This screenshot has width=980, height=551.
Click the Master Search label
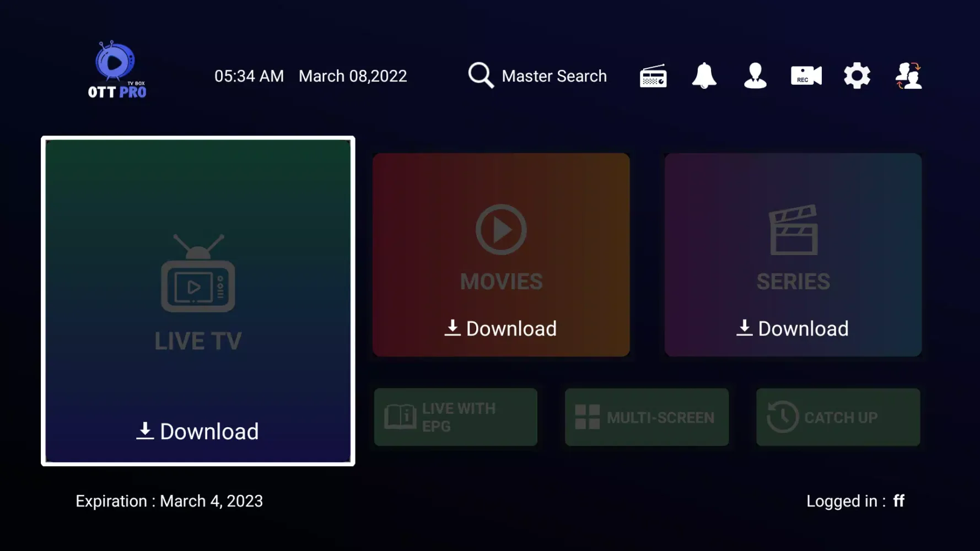(x=554, y=76)
